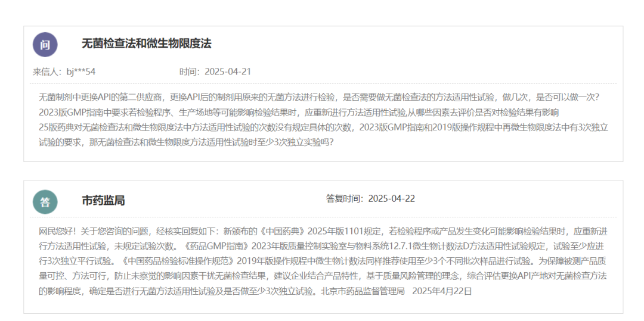Screen dimensions: 644x321
Task: Click the question line starting 试验的要求
Action: [186, 142]
